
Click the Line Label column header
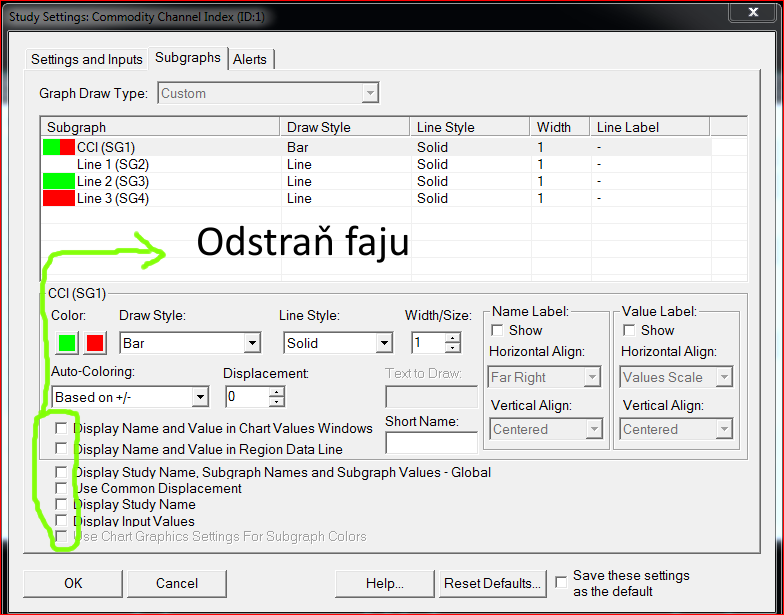(x=650, y=127)
